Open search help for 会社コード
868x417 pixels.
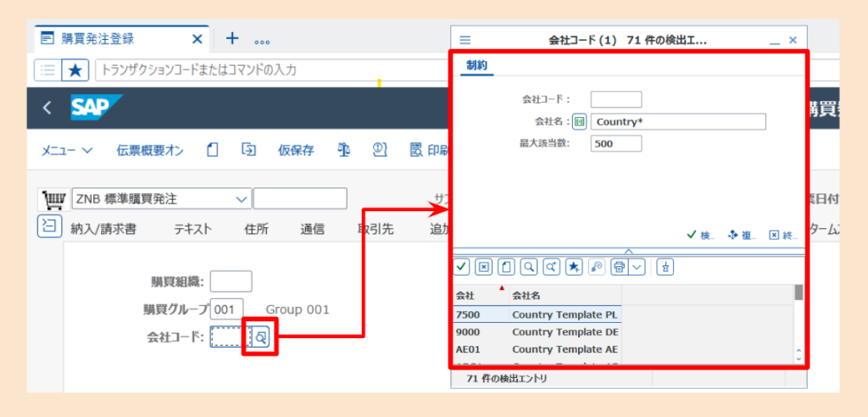coord(261,336)
